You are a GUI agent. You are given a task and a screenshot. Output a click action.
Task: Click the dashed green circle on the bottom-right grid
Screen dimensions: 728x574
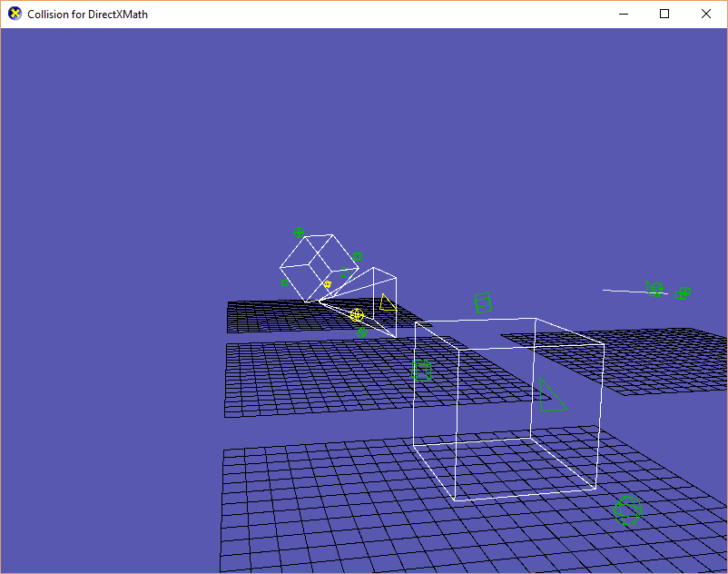tap(628, 510)
